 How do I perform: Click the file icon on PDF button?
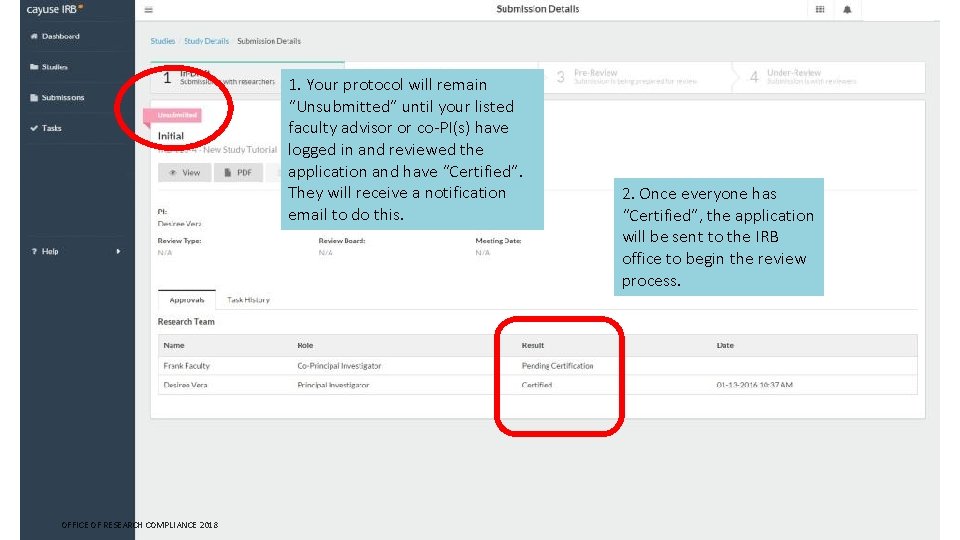point(228,173)
